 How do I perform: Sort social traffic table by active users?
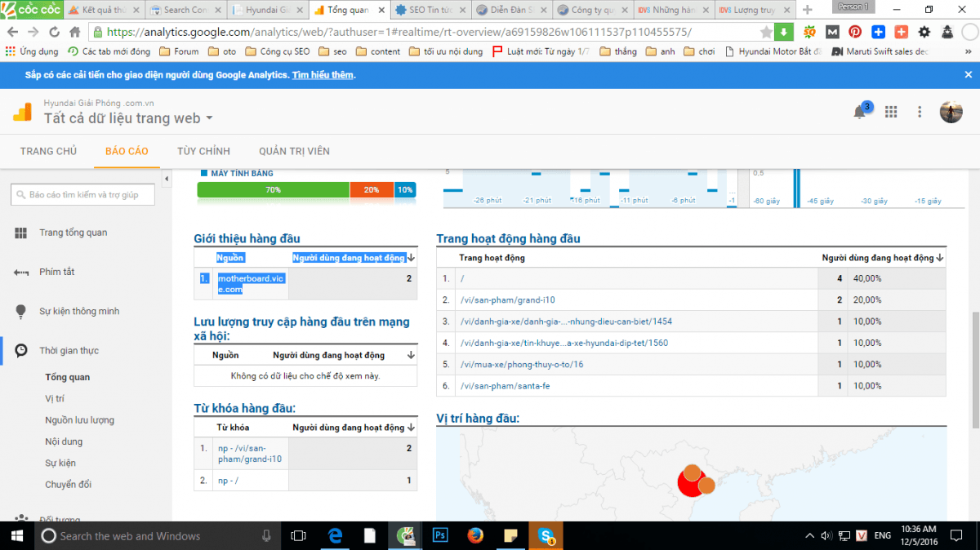coord(411,356)
